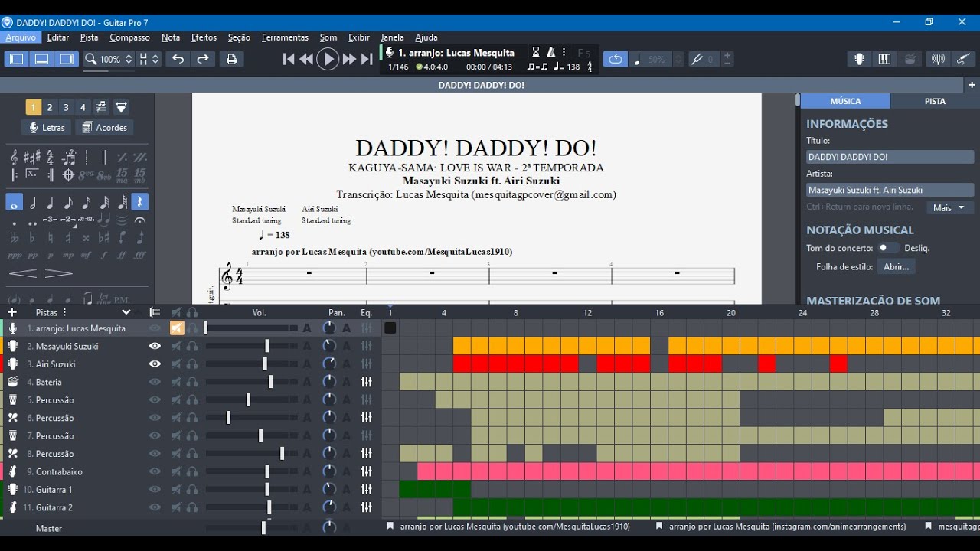Click the Acordes button

(104, 128)
